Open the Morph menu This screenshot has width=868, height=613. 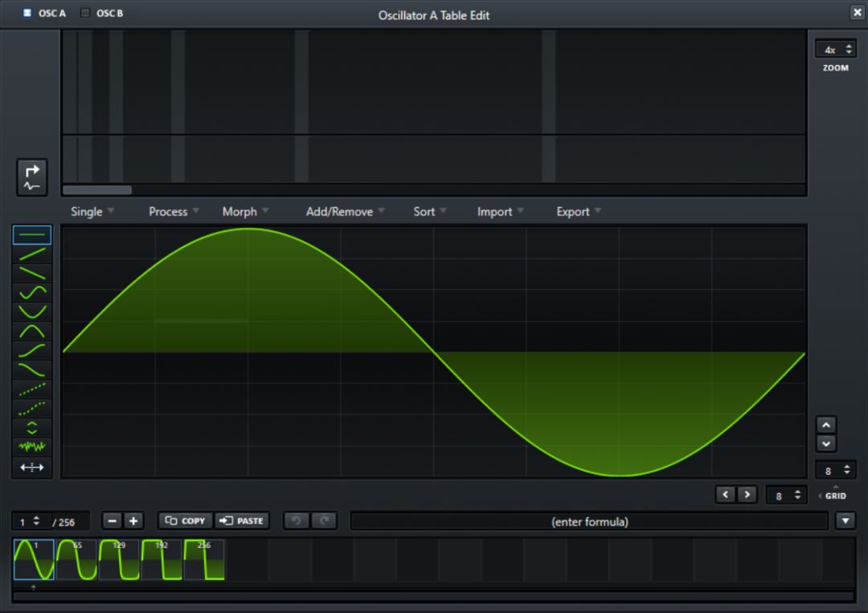tap(245, 212)
